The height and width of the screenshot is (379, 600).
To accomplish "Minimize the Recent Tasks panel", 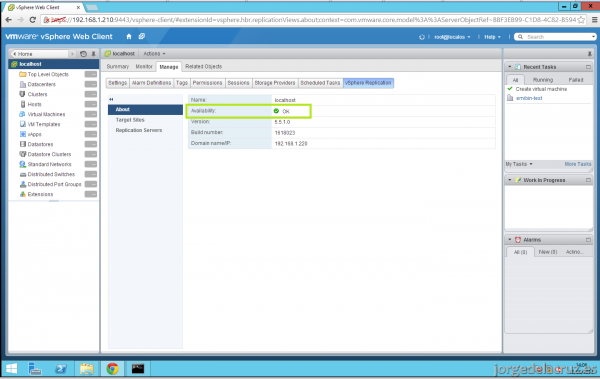I will point(588,67).
